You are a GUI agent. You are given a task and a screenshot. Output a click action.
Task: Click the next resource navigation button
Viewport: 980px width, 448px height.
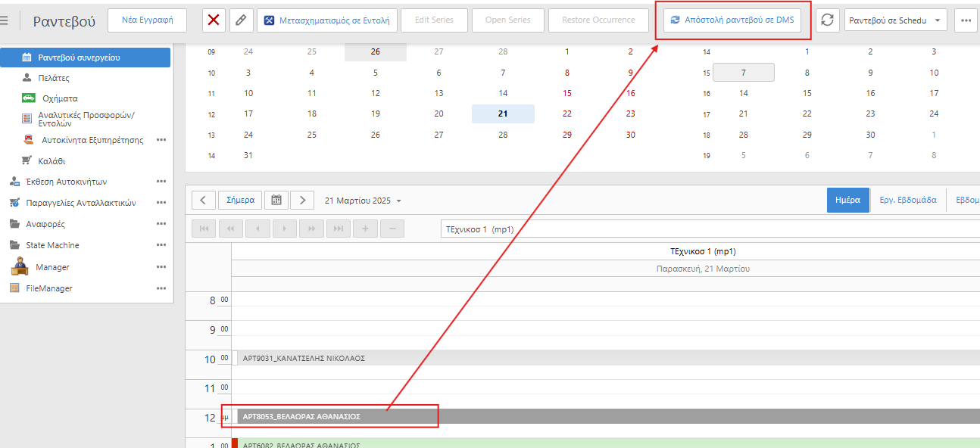pos(285,229)
